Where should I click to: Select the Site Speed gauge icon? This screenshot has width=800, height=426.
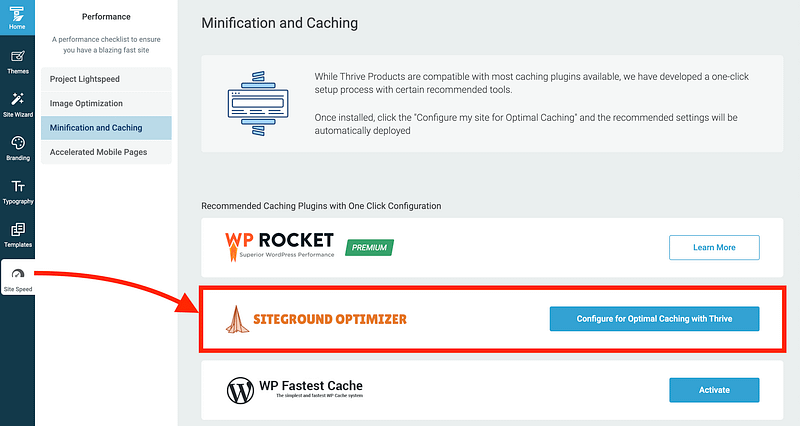tap(17, 276)
